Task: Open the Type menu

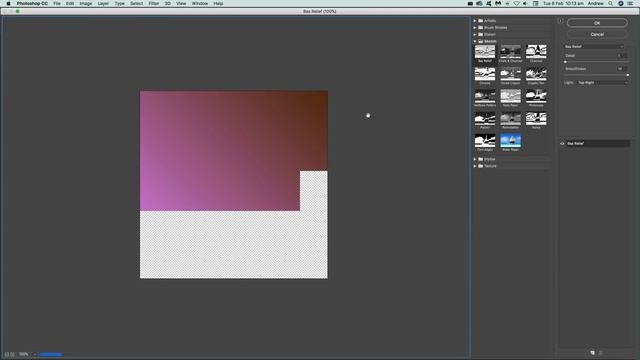Action: pyautogui.click(x=120, y=3)
